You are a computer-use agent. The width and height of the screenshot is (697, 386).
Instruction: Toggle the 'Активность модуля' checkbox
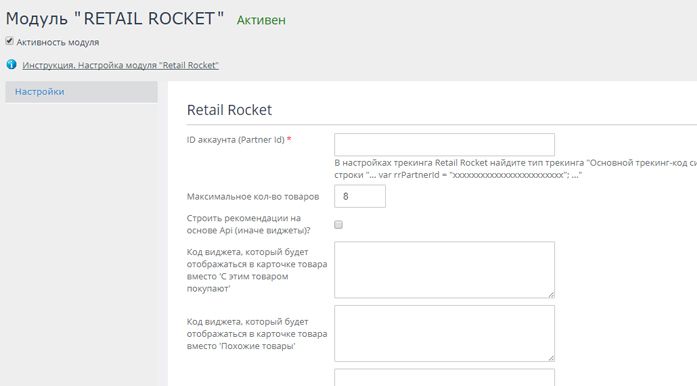point(9,41)
